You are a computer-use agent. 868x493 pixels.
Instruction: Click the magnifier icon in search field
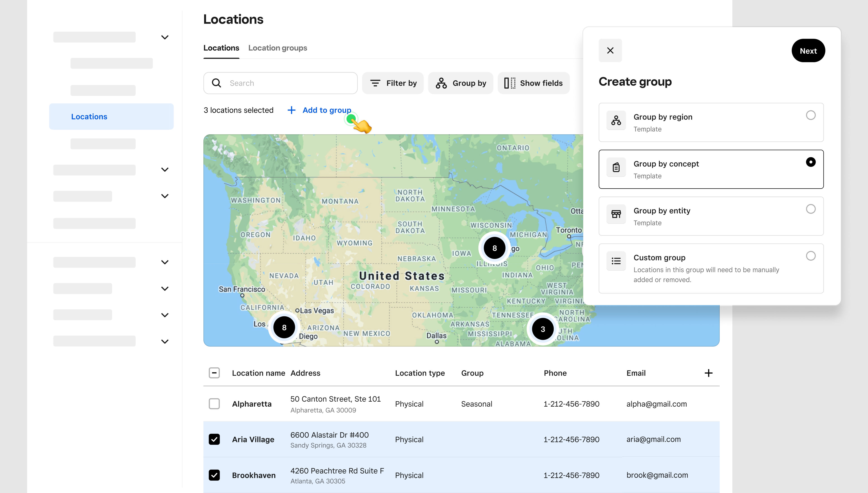pos(216,83)
